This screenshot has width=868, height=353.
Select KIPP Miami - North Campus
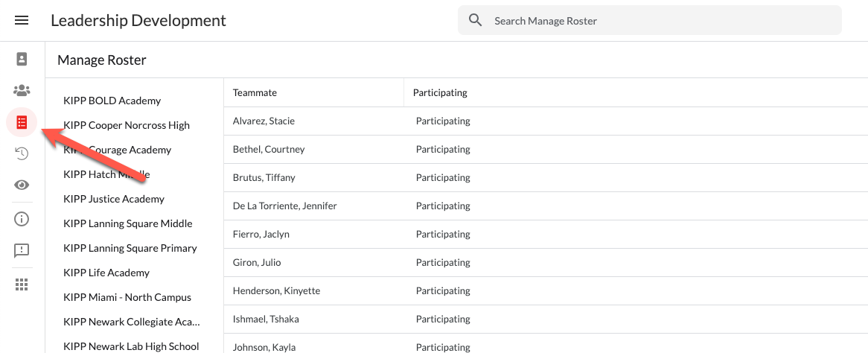(127, 297)
